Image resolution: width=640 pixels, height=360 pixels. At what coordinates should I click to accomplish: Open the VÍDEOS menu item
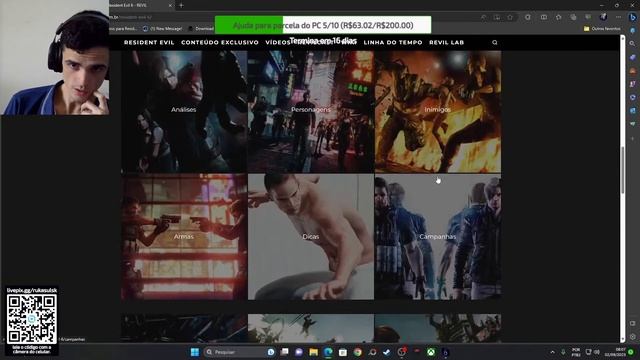tap(278, 42)
